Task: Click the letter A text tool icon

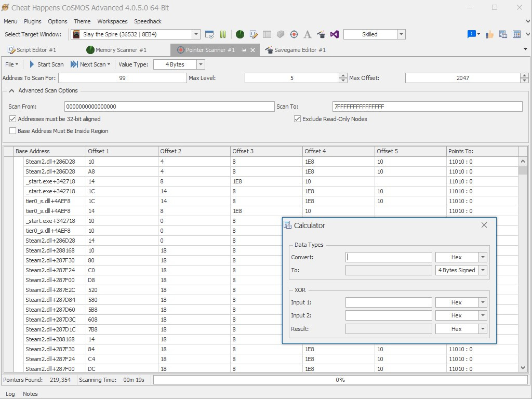Action: click(308, 34)
